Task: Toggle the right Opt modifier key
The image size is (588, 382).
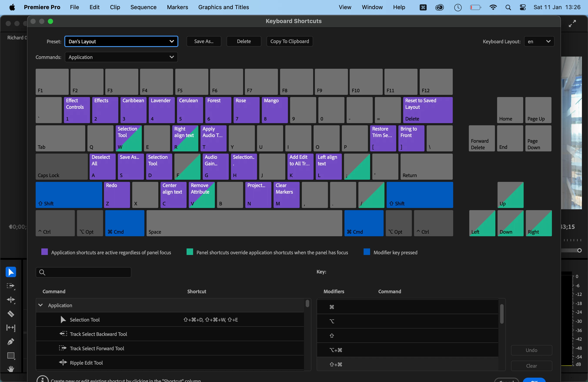Action: click(398, 223)
